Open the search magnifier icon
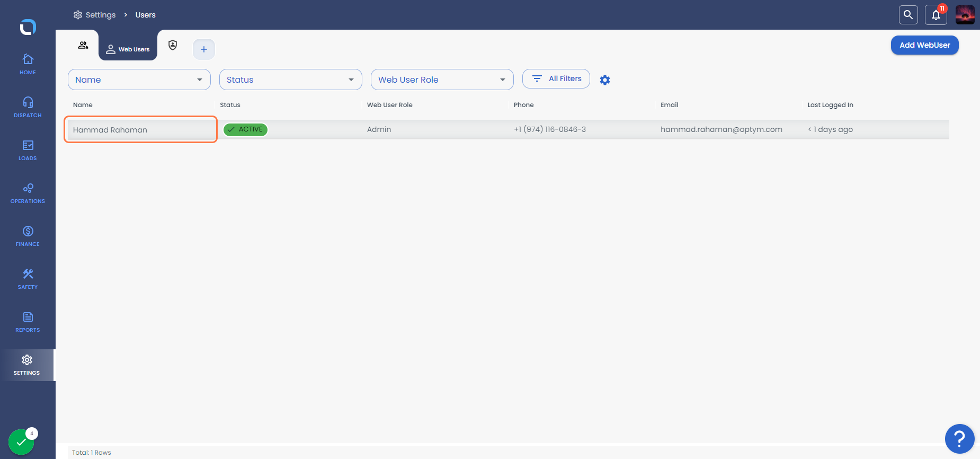The width and height of the screenshot is (980, 459). [908, 15]
